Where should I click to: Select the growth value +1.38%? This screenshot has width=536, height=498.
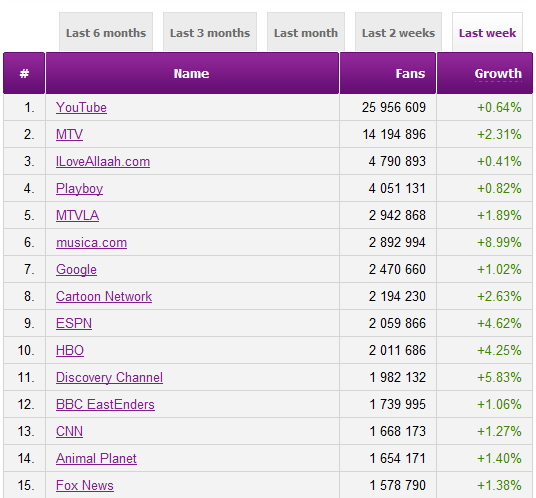[499, 485]
